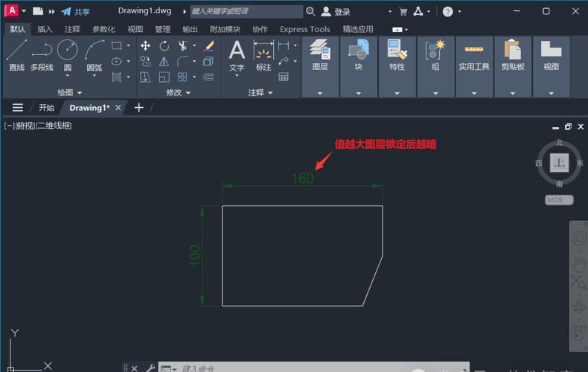This screenshot has height=372, width=588.
Task: Activate the Stretch tool
Action: point(145,77)
